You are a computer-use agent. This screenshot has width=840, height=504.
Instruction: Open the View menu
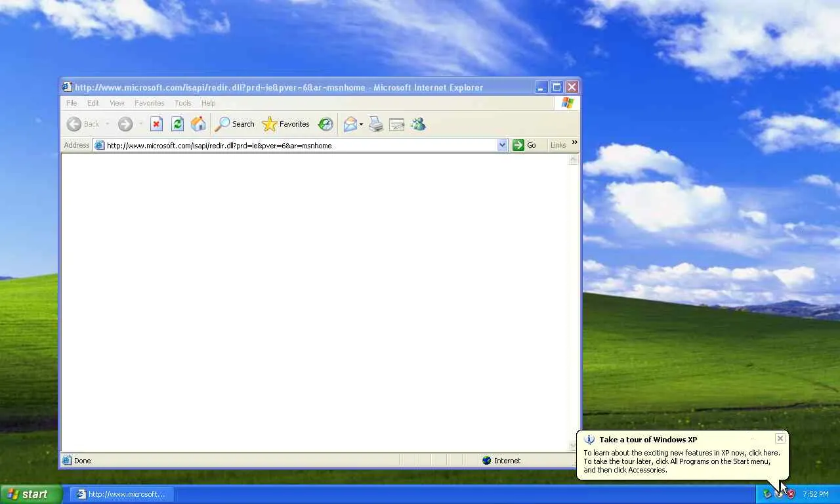tap(117, 103)
